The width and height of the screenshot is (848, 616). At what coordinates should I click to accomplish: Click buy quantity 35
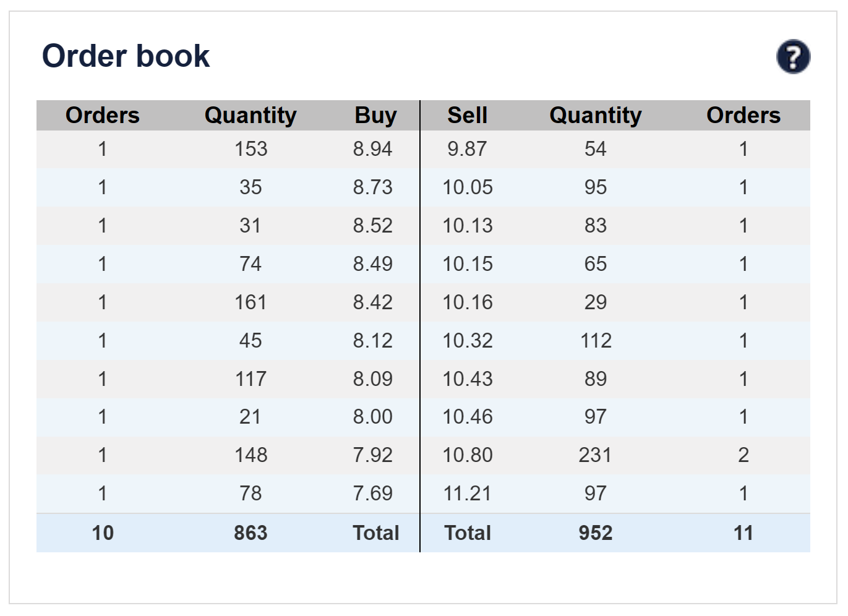(x=251, y=187)
